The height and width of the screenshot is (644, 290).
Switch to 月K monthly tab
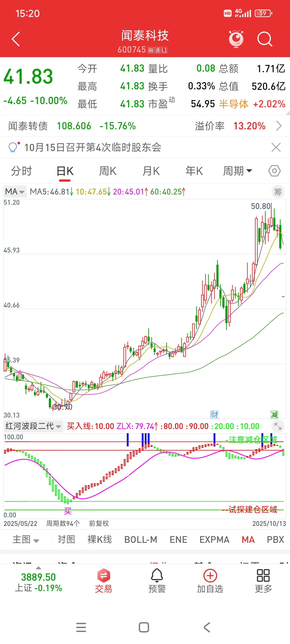(x=151, y=171)
